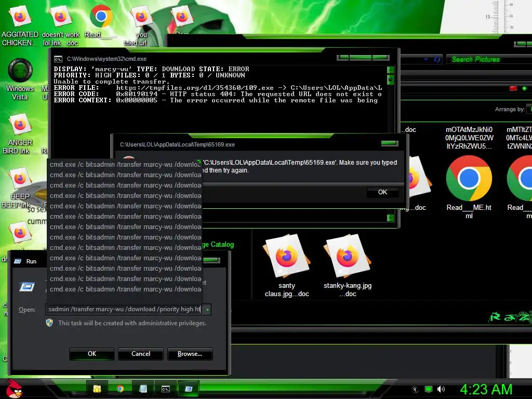This screenshot has height=399, width=532.
Task: Open File Explorer from the taskbar
Action: 97,389
